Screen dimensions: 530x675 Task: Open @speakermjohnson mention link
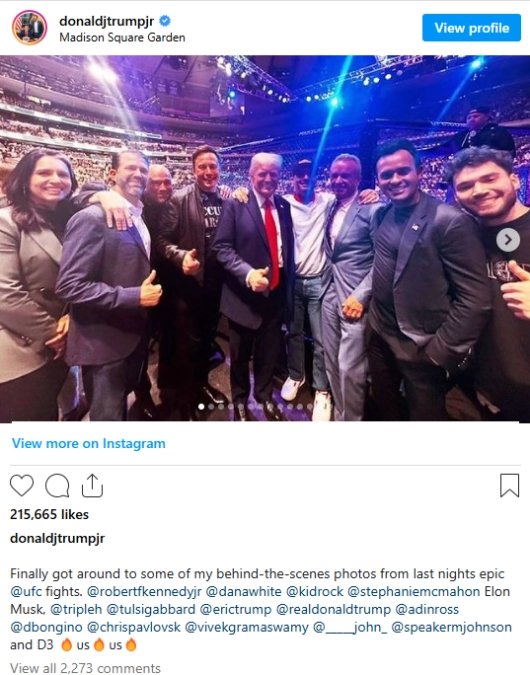pos(452,627)
